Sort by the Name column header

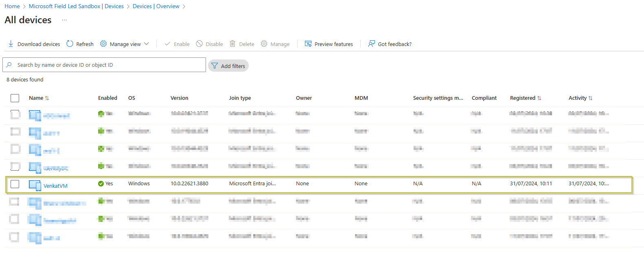click(x=36, y=98)
